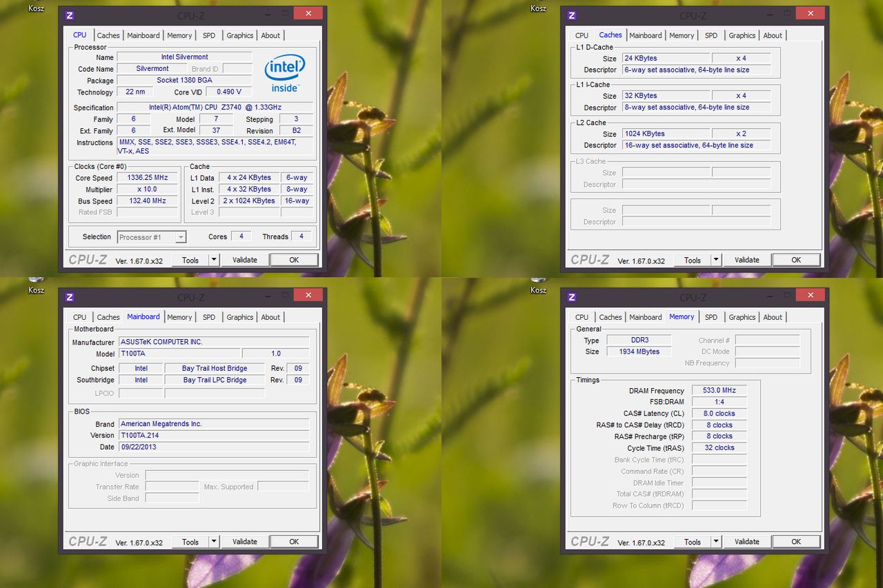Click the Cycle Time 32 clocks value
This screenshot has width=883, height=588.
[x=719, y=448]
